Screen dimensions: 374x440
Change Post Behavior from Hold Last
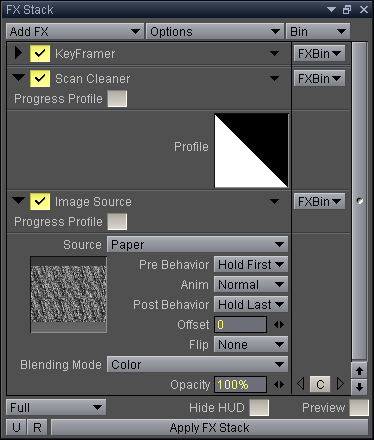[251, 305]
